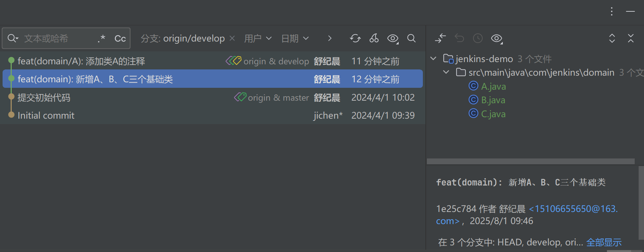Open the branch filter origin/develop
The height and width of the screenshot is (252, 644).
pyautogui.click(x=183, y=38)
